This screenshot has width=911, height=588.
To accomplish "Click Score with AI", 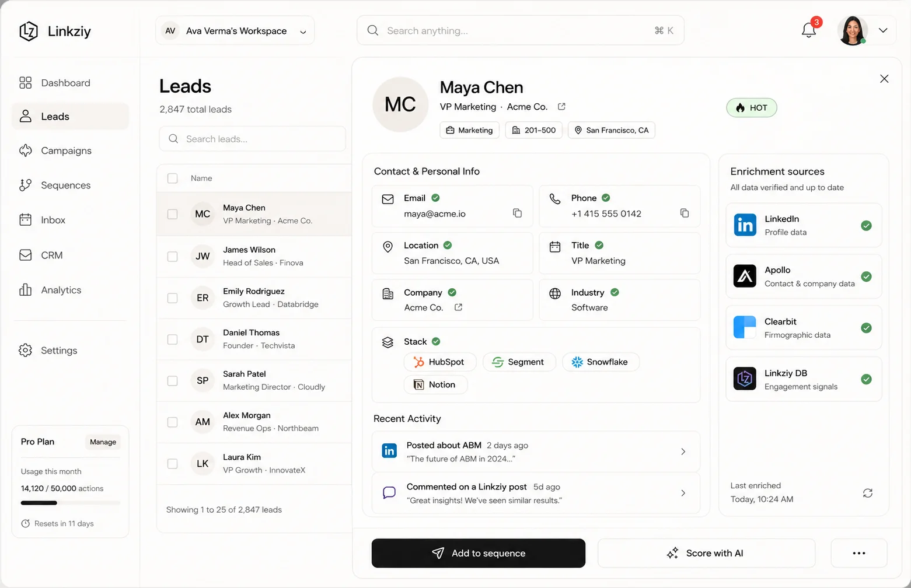I will [x=706, y=553].
